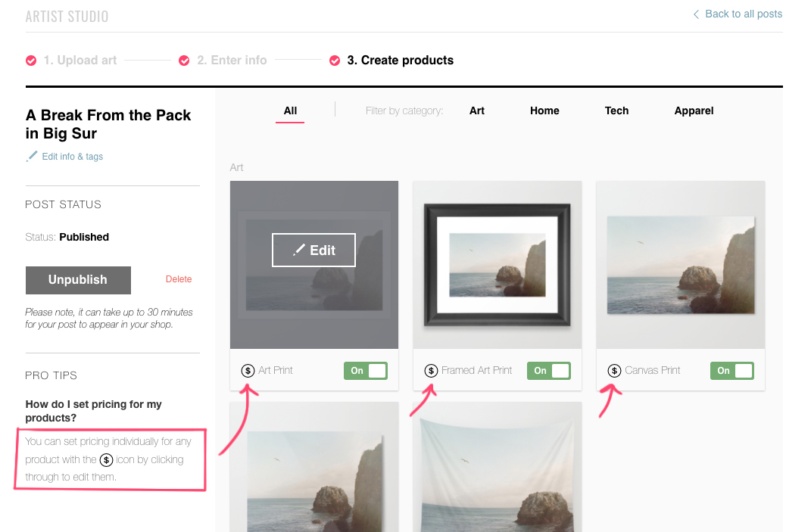Go to step 1 Upload art
811x532 pixels.
tap(80, 61)
